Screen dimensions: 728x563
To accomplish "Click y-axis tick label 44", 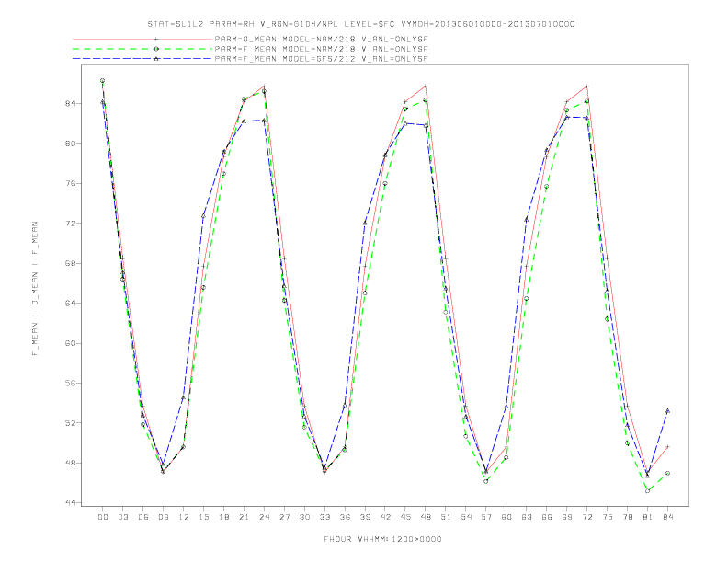I will 70,503.
